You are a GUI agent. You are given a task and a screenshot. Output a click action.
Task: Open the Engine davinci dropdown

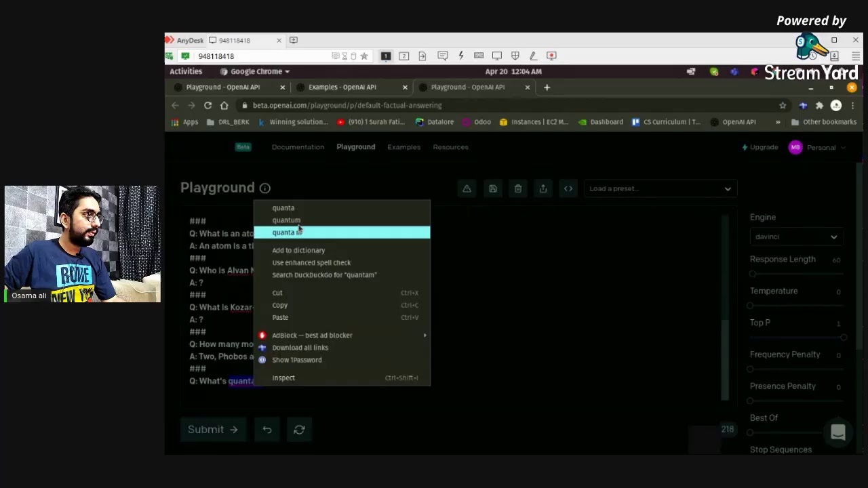point(796,237)
